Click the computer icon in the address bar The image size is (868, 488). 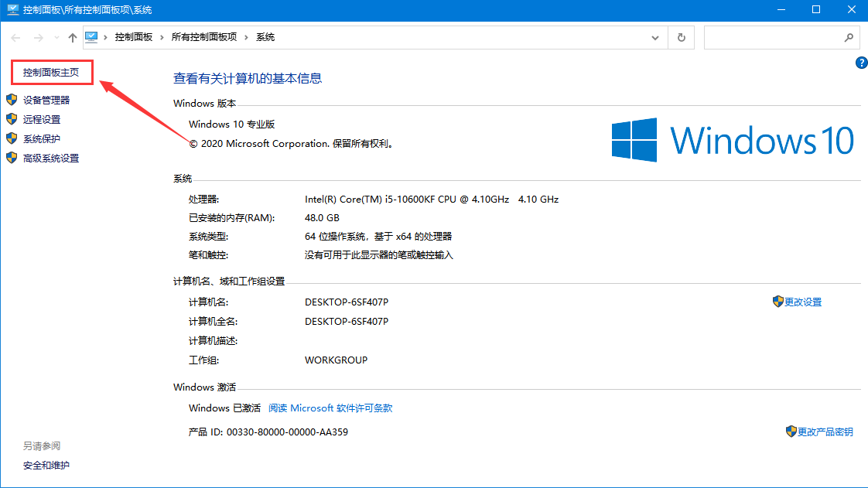(91, 37)
